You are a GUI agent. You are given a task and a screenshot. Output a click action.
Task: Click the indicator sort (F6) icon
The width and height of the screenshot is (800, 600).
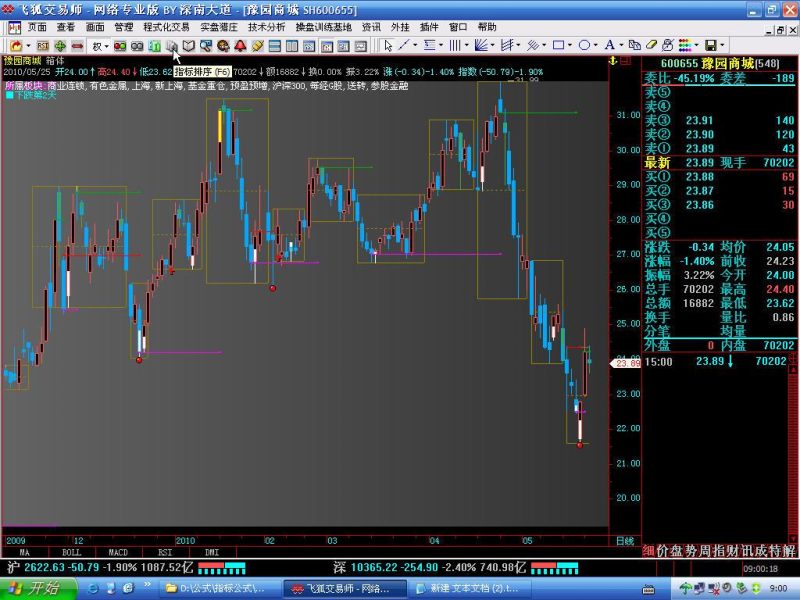click(x=171, y=46)
